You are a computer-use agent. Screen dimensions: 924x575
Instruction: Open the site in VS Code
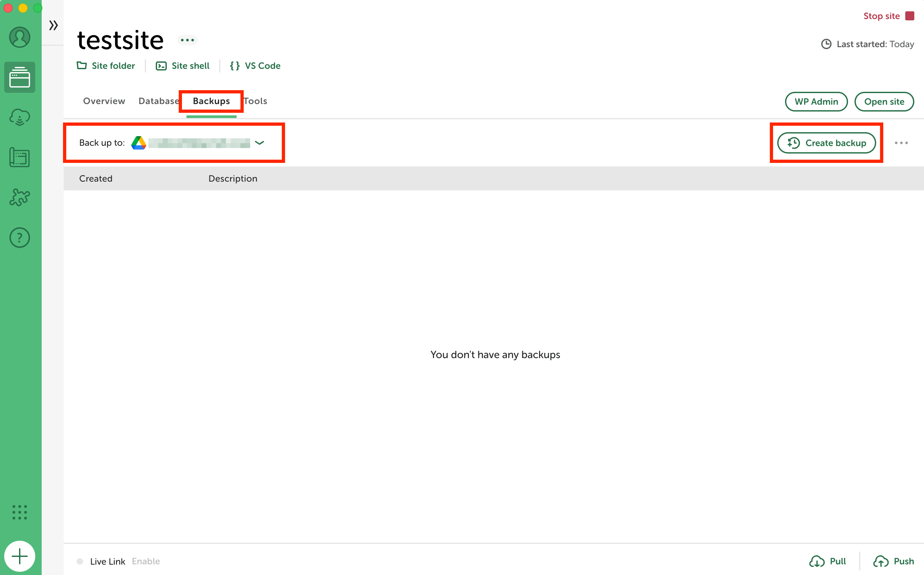click(255, 66)
